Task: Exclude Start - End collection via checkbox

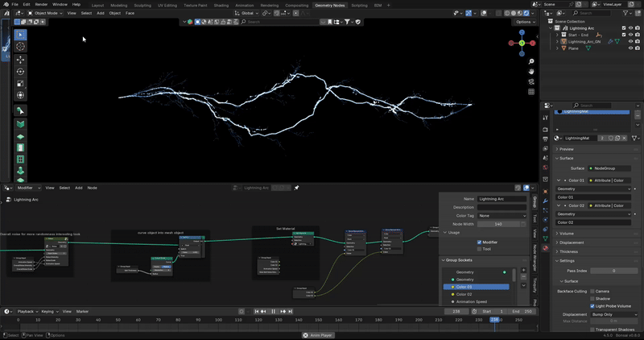Action: pyautogui.click(x=624, y=35)
